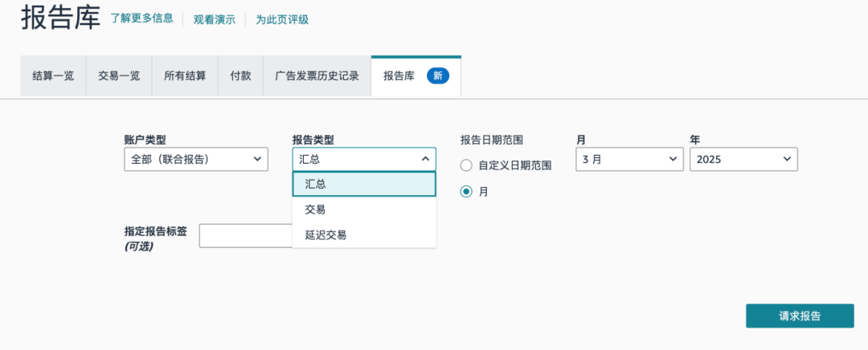Image resolution: width=868 pixels, height=350 pixels.
Task: Choose 延迟交易 from the report type list
Action: pyautogui.click(x=364, y=235)
